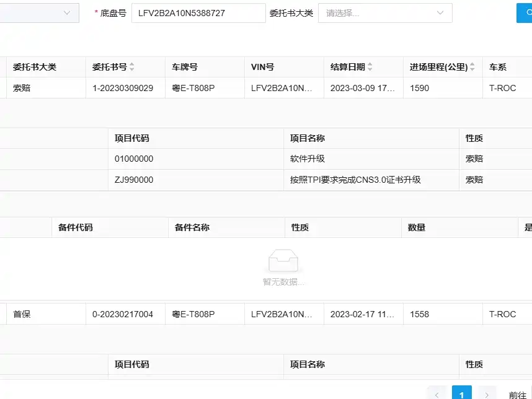532x399 pixels.
Task: Sort by 进场里程(公里) column arrows
Action: (x=472, y=67)
